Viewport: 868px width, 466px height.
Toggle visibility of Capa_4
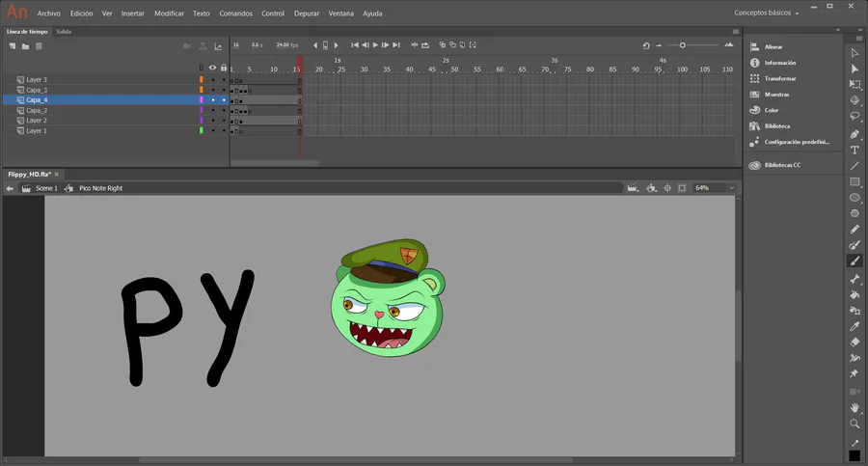pos(213,100)
